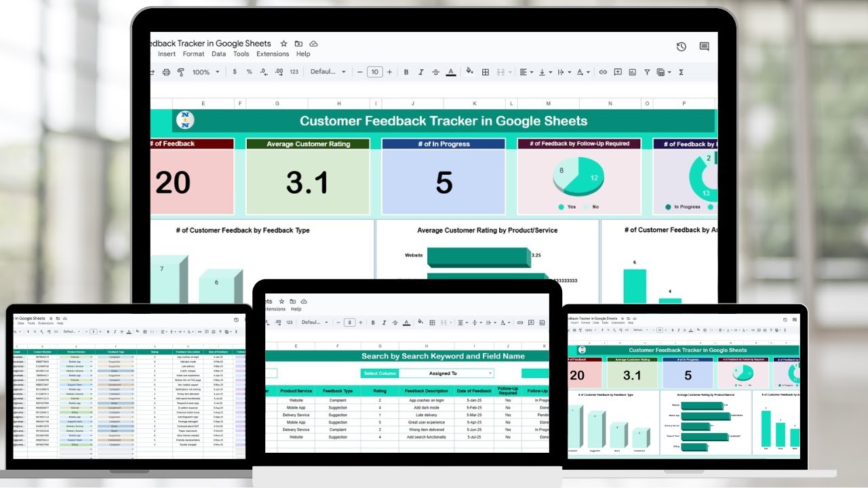Open filter views dropdown in large dashboard window

[x=664, y=72]
